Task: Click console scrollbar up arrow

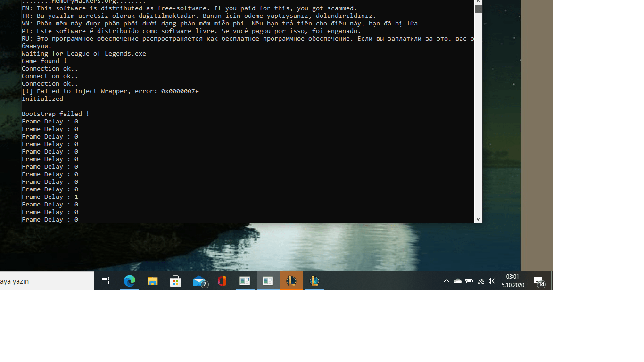Action: pos(478,2)
